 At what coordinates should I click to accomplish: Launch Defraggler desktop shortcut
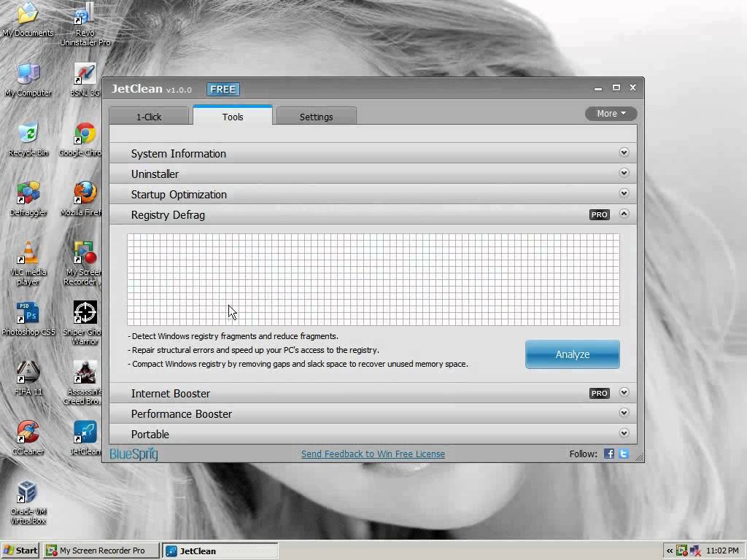(28, 199)
